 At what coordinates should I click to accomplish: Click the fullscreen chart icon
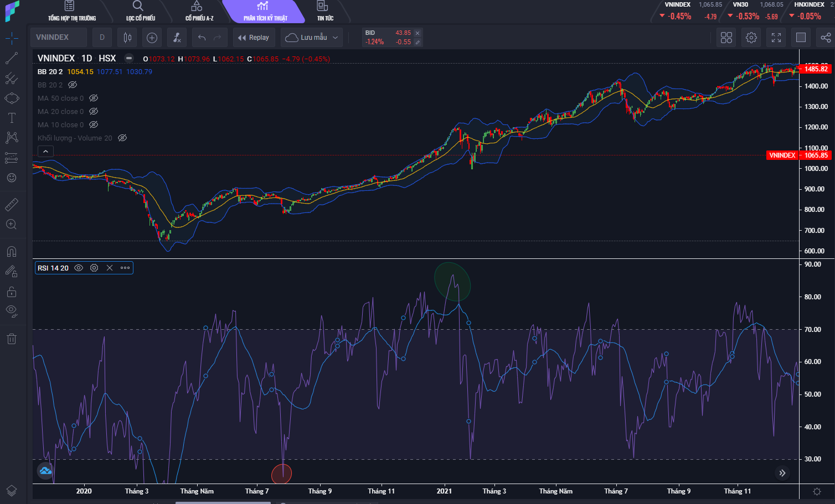coord(776,38)
